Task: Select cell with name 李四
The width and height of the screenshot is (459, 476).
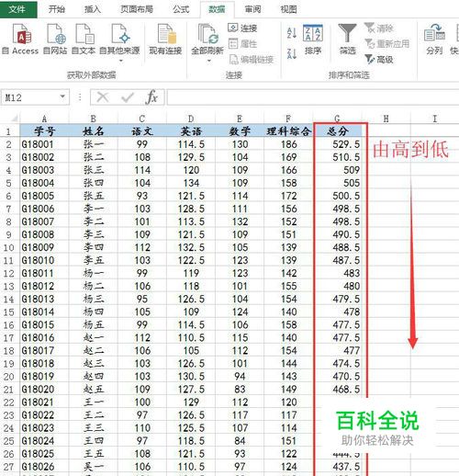Action: point(94,247)
